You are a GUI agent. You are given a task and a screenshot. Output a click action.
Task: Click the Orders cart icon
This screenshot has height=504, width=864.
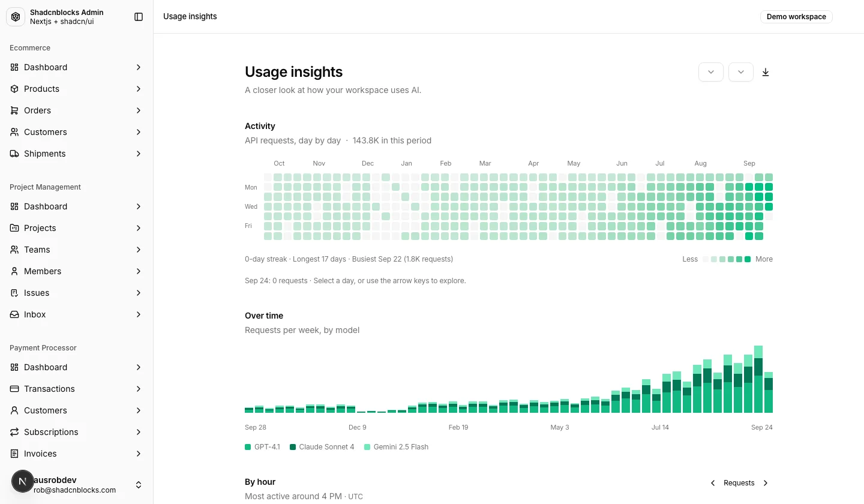[14, 110]
